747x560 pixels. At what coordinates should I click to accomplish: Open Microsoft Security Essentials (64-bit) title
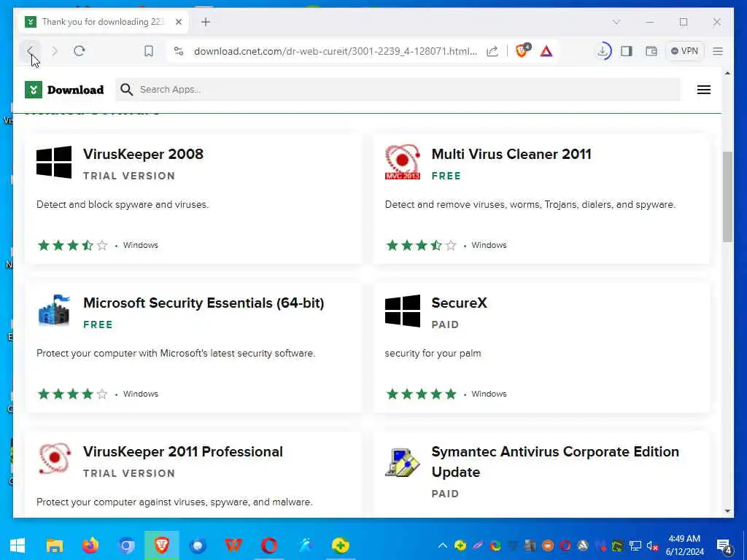(x=204, y=303)
